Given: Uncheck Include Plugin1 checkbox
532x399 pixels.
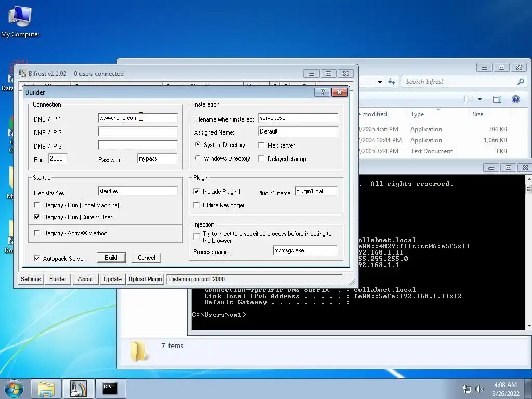Looking at the screenshot, I should 196,191.
